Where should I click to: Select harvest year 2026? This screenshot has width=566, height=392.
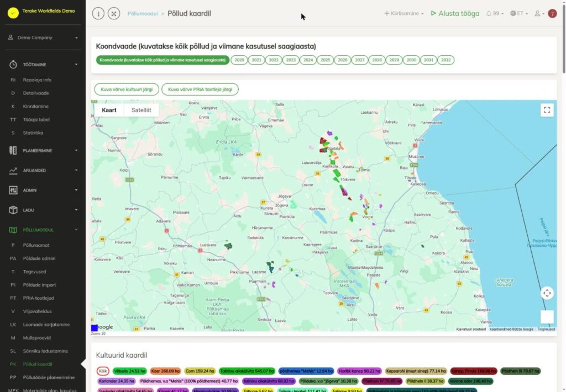(x=343, y=60)
